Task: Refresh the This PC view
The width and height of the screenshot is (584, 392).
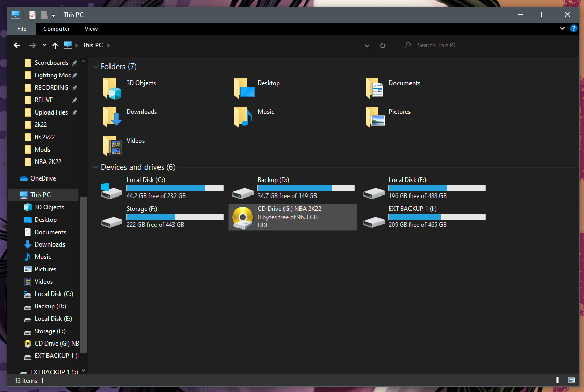Action: click(382, 45)
